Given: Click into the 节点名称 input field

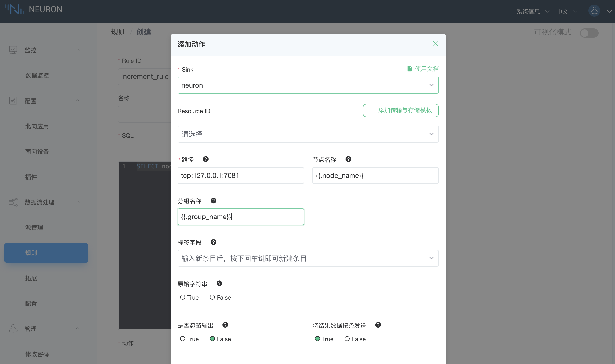Looking at the screenshot, I should click(375, 176).
